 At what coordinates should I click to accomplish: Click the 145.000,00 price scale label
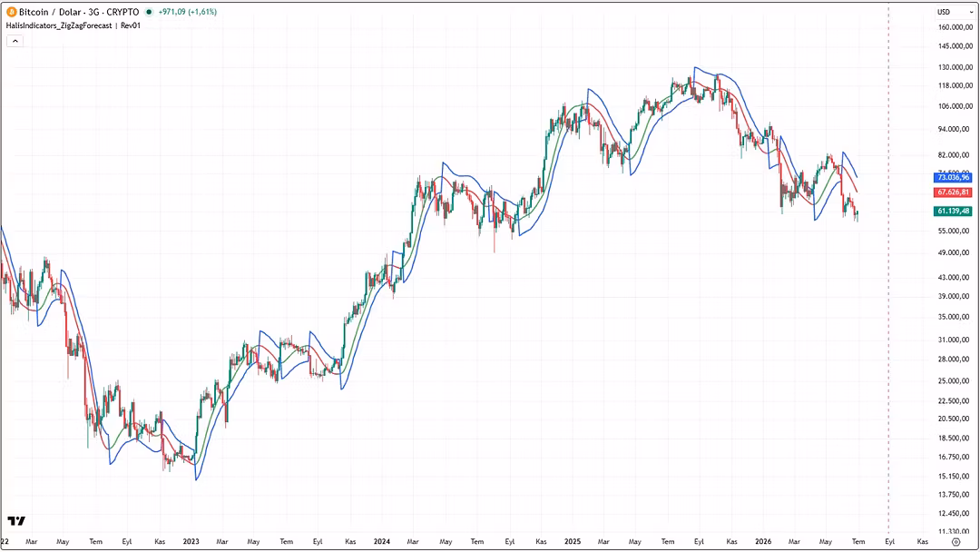[955, 46]
